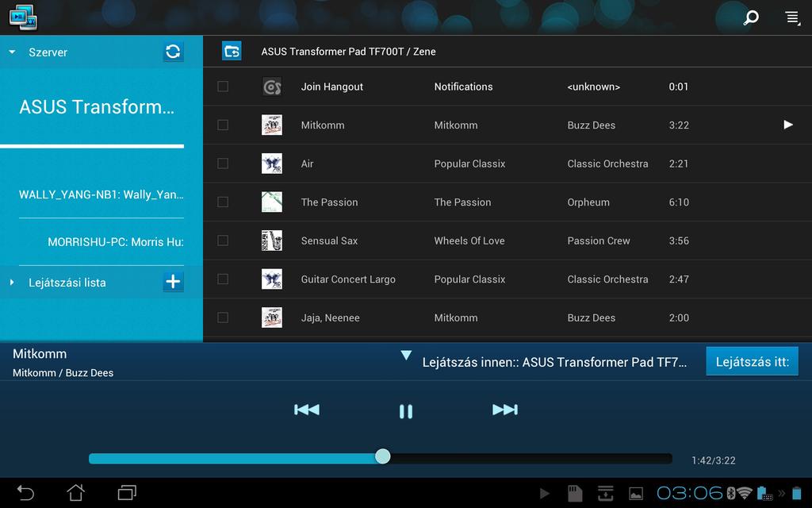Check the Jaja, Neenee checkbox

point(223,317)
